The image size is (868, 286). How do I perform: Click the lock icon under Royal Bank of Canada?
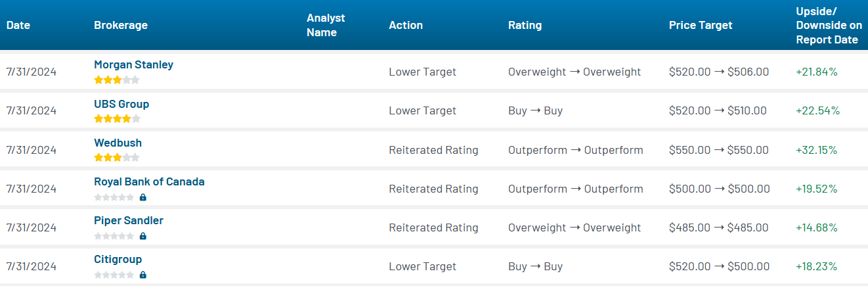pos(143,197)
